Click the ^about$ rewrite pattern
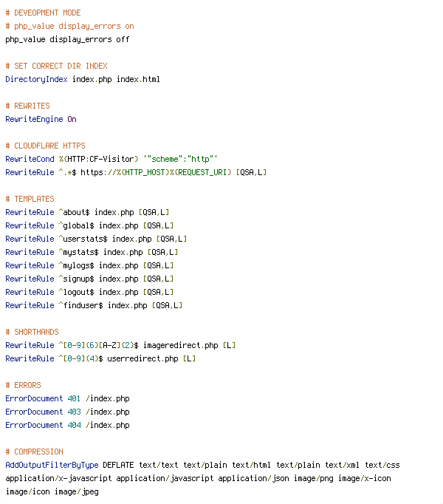The image size is (443, 504). (75, 213)
